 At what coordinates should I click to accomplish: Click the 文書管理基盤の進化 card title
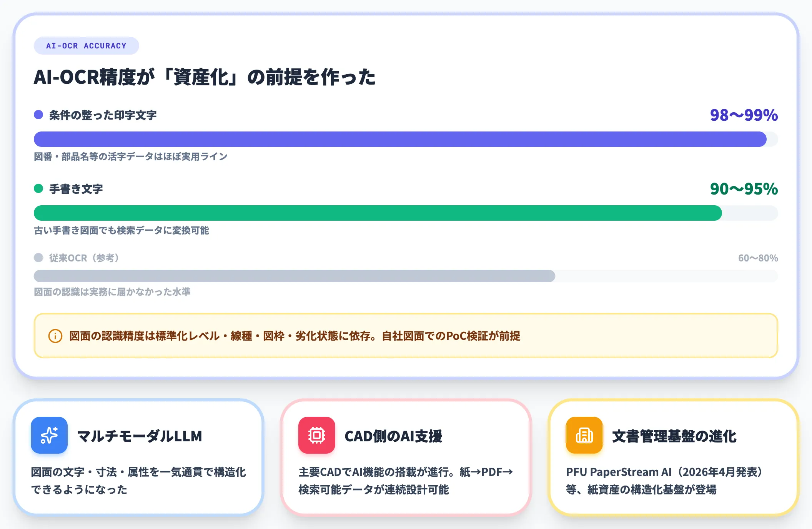pos(674,436)
